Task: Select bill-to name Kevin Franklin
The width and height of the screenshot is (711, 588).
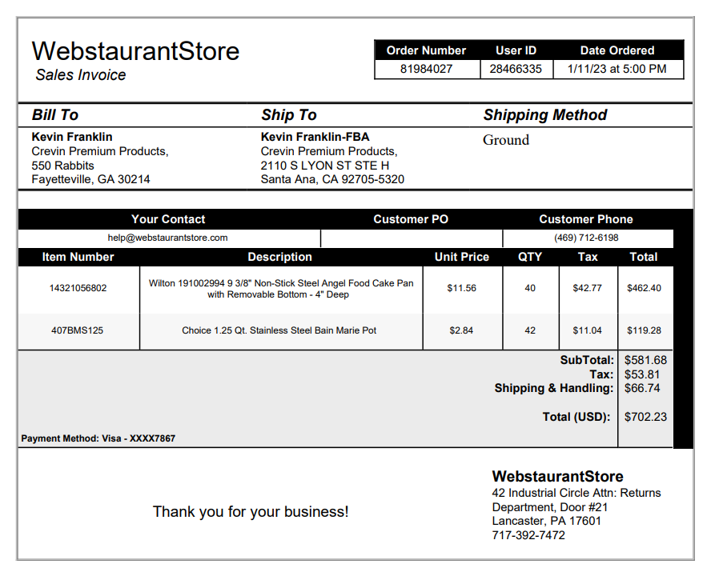Action: 71,137
